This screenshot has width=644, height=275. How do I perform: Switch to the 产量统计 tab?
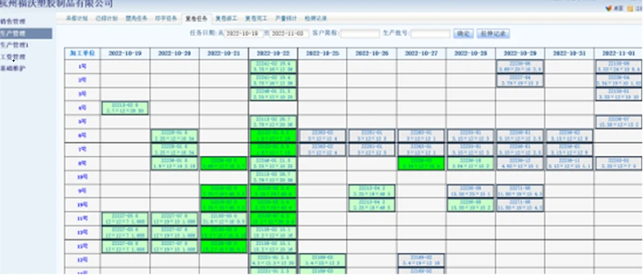(286, 18)
